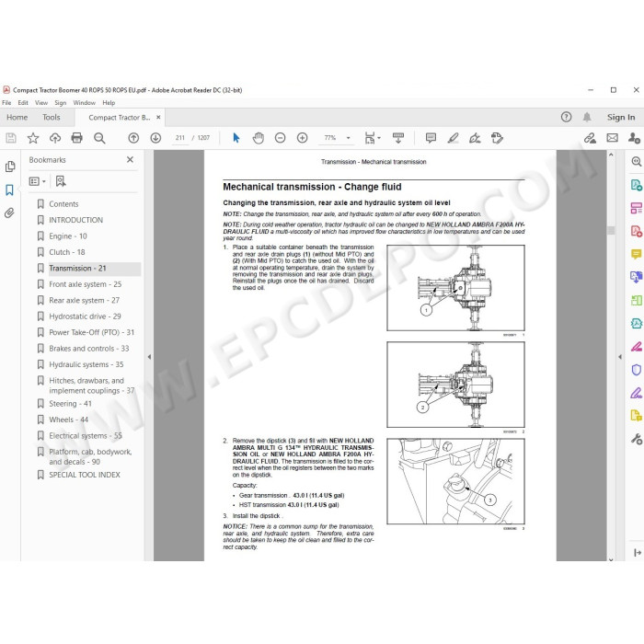Open Hydrostatic drive - 29 bookmark
644x644 pixels.
85,316
